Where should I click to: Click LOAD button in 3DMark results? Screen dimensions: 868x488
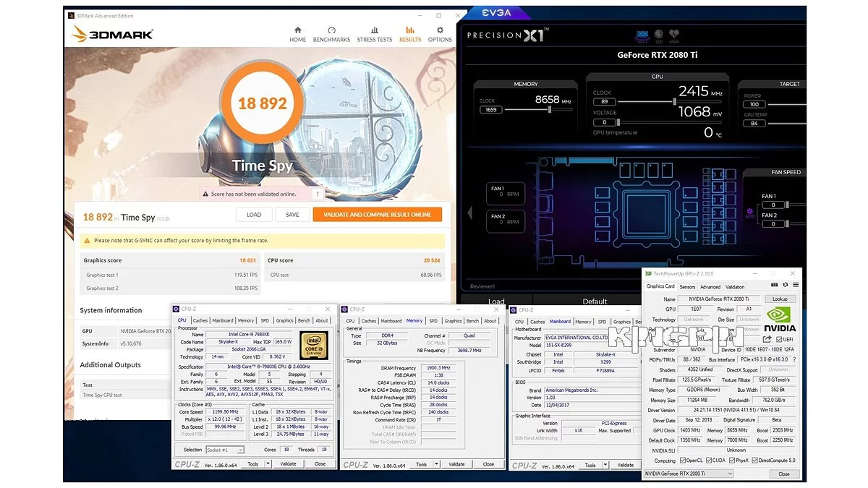[x=254, y=215]
